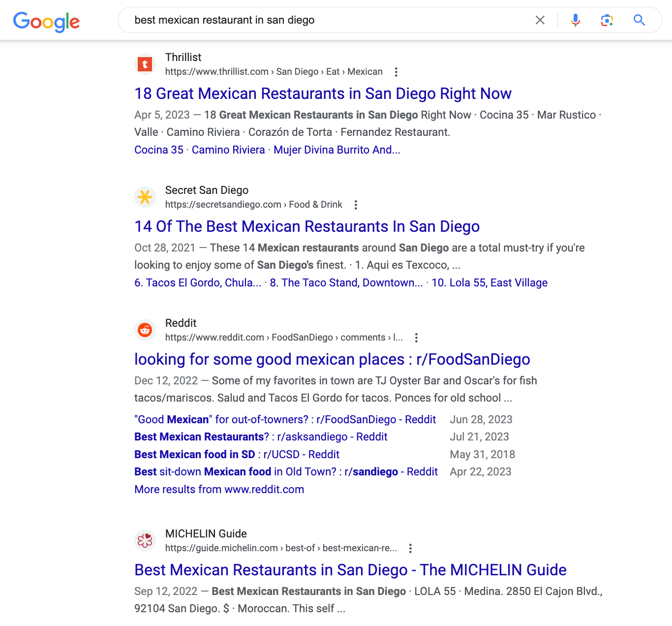This screenshot has height=626, width=672.
Task: Click the Jul 21, 2023 date
Action: (479, 437)
